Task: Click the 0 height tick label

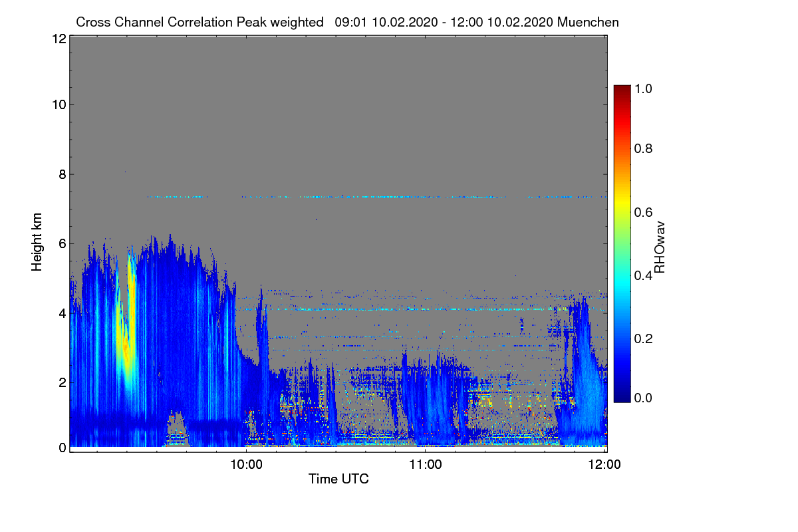Action: tap(61, 447)
